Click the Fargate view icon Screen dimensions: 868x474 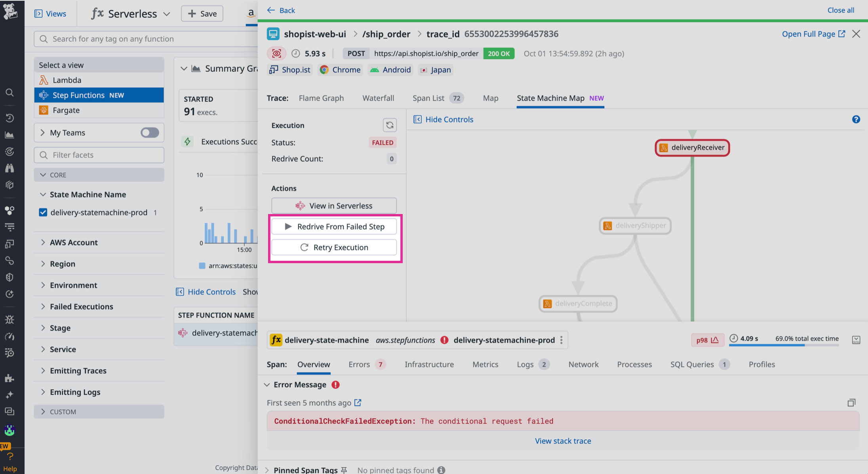(x=44, y=110)
